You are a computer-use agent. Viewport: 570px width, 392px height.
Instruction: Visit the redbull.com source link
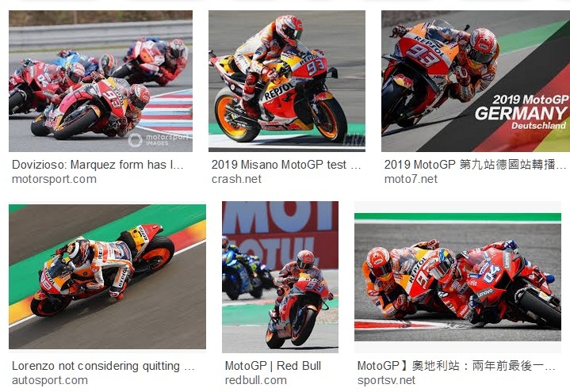point(256,380)
